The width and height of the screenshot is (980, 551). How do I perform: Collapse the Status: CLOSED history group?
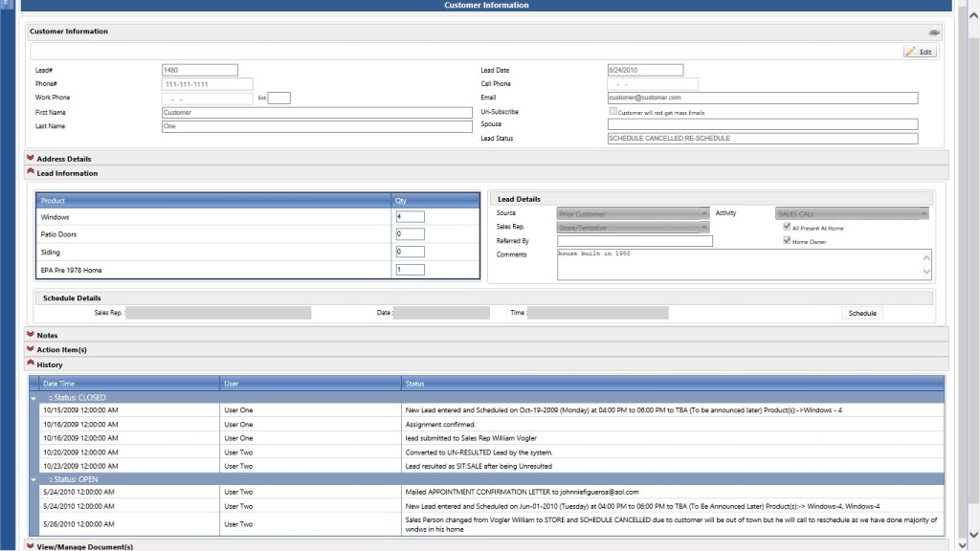(33, 398)
